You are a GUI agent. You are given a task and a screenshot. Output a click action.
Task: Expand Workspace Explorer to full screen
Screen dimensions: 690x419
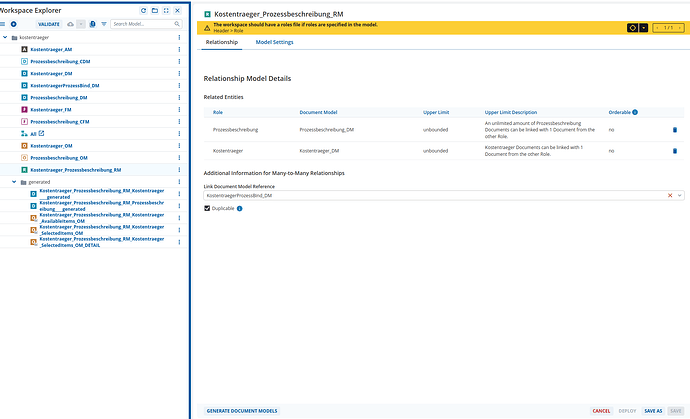pos(166,11)
